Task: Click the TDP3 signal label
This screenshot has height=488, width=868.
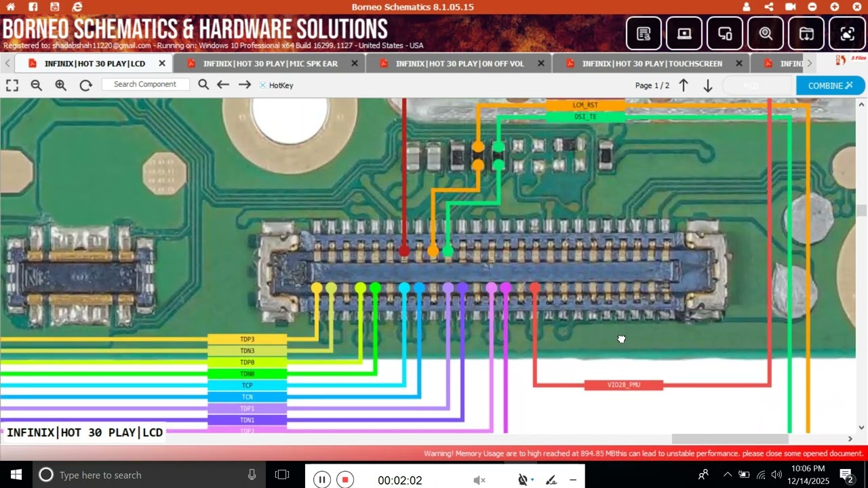Action: (x=247, y=339)
